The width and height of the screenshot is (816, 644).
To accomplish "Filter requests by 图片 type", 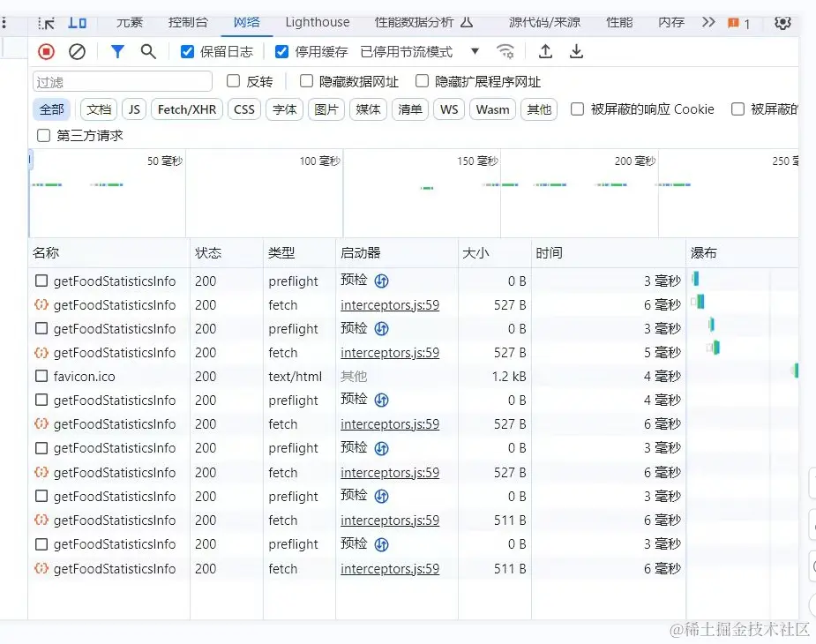I will click(326, 110).
